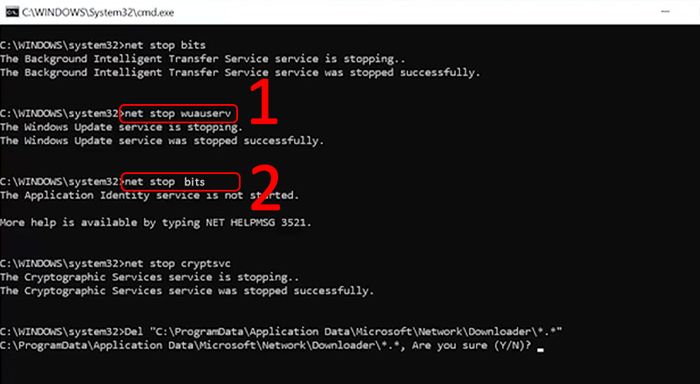Click the red number 2 annotation
The height and width of the screenshot is (384, 700).
265,188
